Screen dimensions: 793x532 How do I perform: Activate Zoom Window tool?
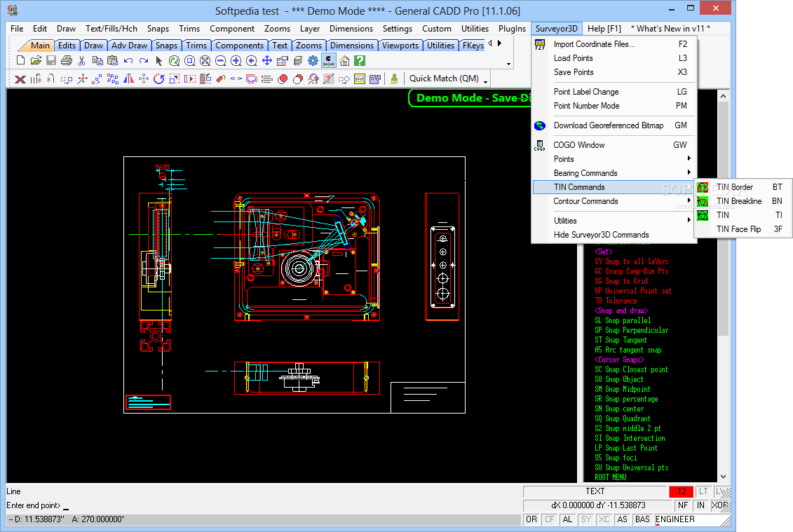click(x=189, y=61)
